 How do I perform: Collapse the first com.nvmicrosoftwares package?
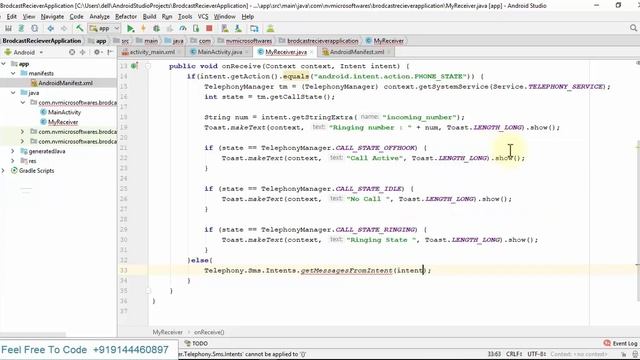point(23,102)
